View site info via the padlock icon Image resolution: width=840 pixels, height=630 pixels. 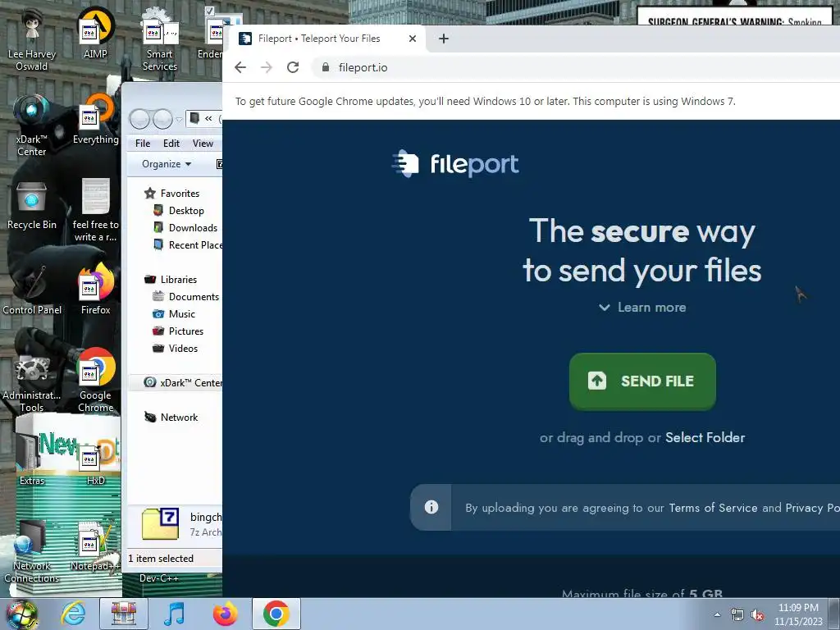click(325, 67)
